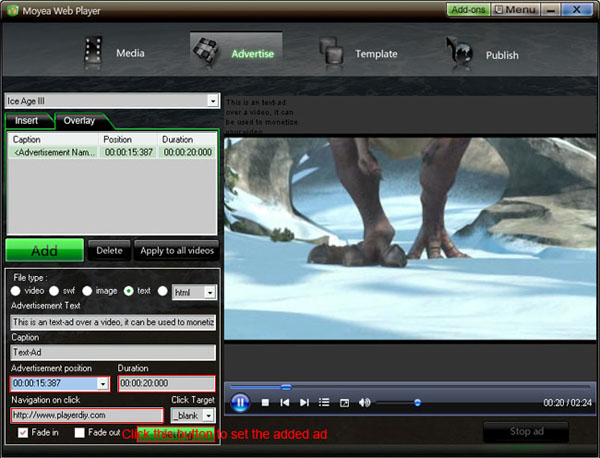Screen dimensions: 600x458
Task: Select the text file type radio
Action: click(x=129, y=291)
